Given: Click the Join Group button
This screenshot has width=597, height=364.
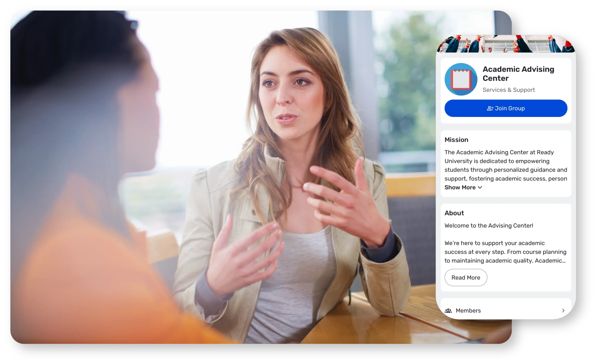Looking at the screenshot, I should (x=506, y=108).
